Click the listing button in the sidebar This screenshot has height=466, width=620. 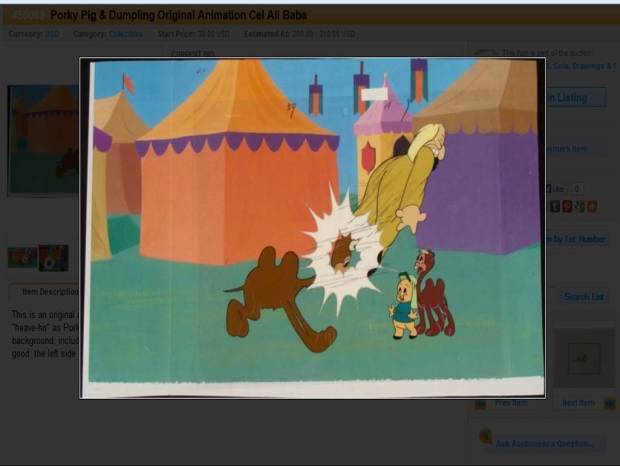(x=575, y=97)
